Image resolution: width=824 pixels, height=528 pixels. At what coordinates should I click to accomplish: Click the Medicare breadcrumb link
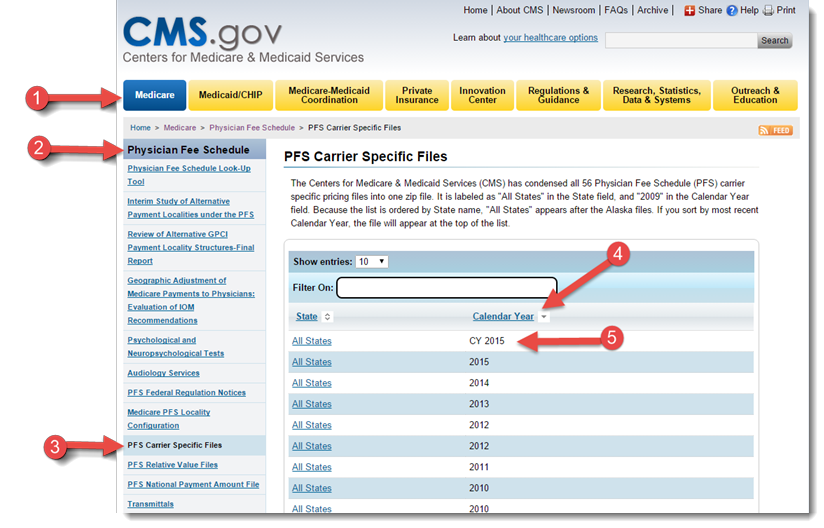[180, 128]
